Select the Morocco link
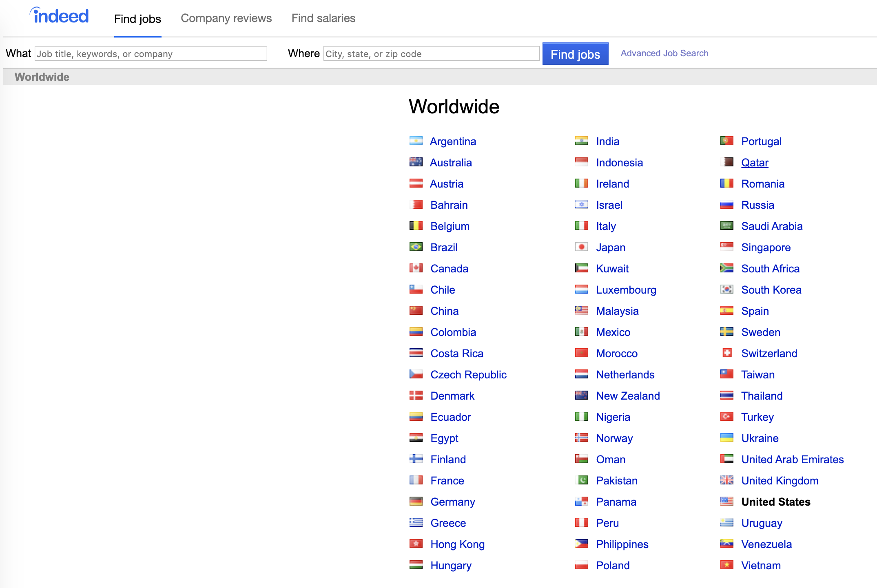The image size is (877, 588). [616, 354]
